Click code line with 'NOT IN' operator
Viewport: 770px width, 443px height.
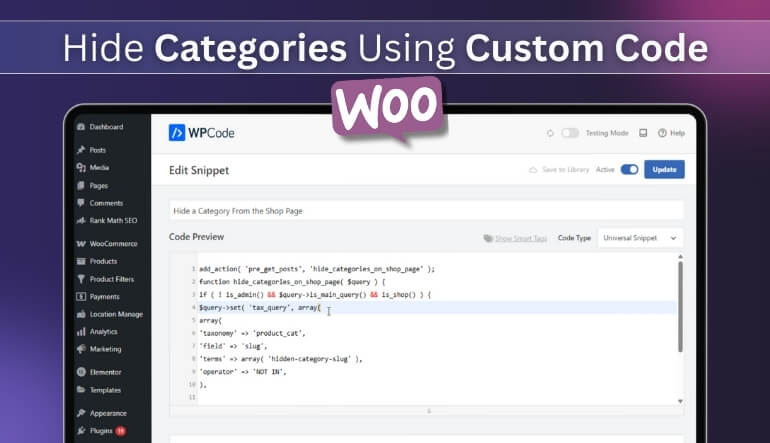pos(243,372)
